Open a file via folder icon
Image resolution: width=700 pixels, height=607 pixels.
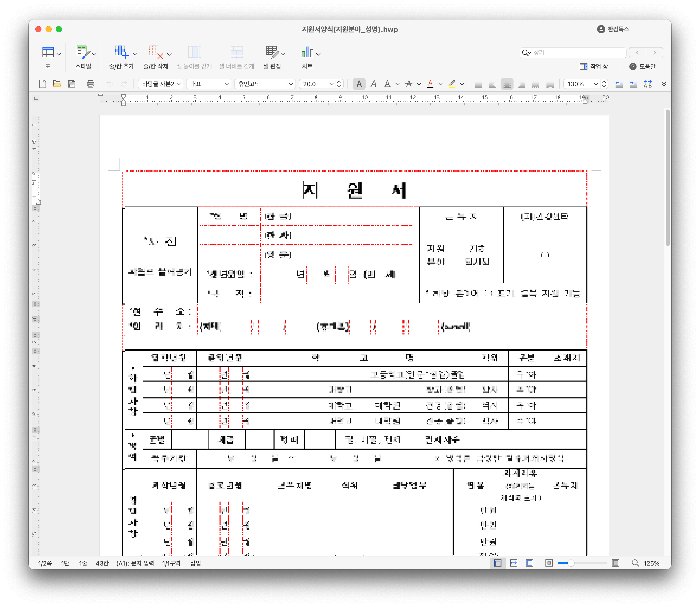tap(57, 84)
